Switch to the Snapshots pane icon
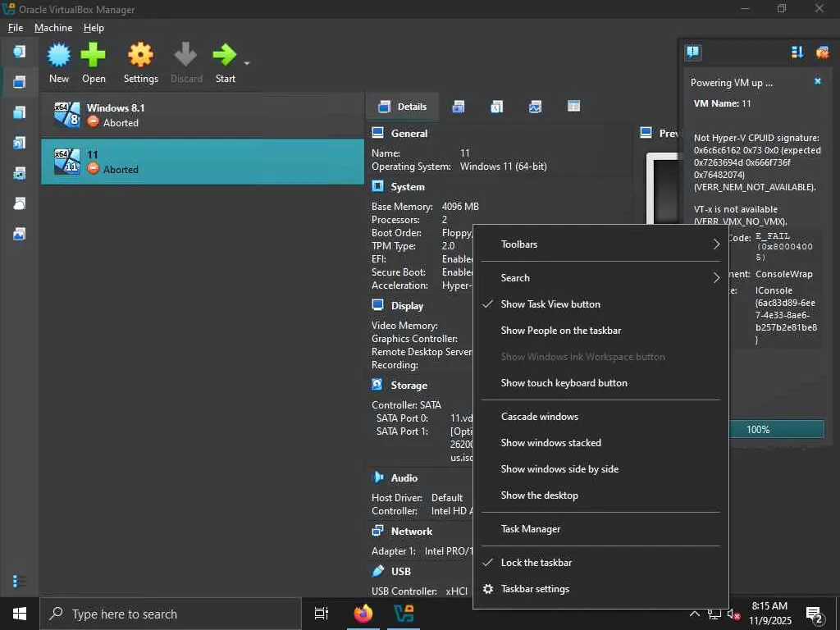The height and width of the screenshot is (630, 840). point(458,107)
